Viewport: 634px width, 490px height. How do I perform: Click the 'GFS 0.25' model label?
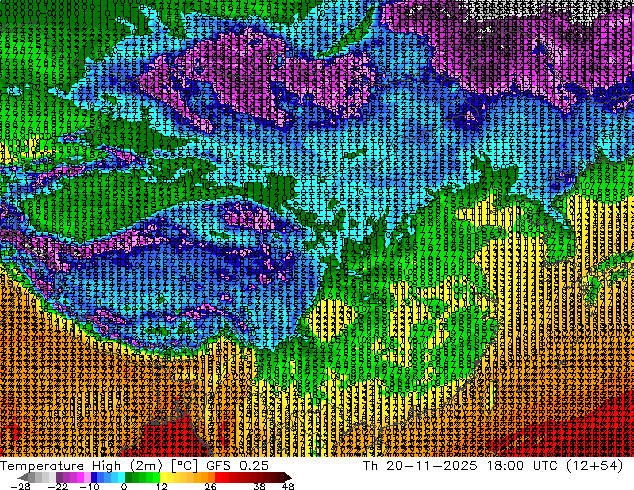(237, 466)
